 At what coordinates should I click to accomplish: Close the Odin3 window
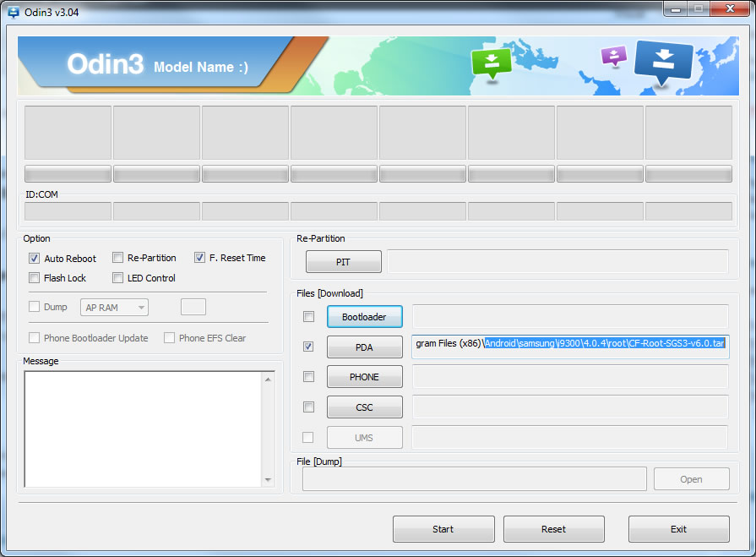click(730, 9)
